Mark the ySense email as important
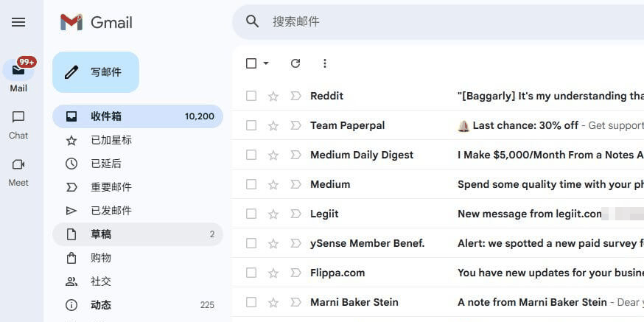The height and width of the screenshot is (322, 644). pyautogui.click(x=295, y=244)
